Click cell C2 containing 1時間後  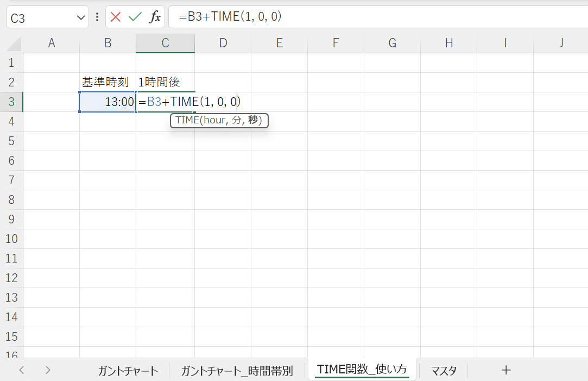(x=166, y=82)
